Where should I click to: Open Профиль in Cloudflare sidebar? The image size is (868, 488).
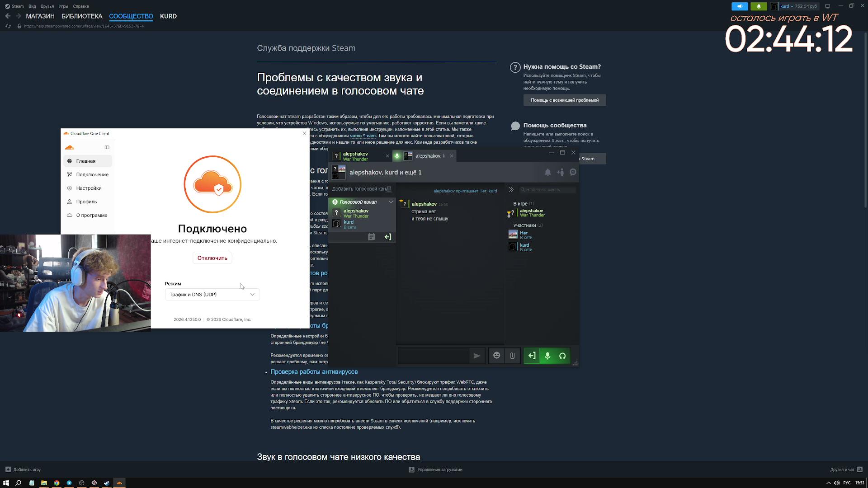pos(88,202)
